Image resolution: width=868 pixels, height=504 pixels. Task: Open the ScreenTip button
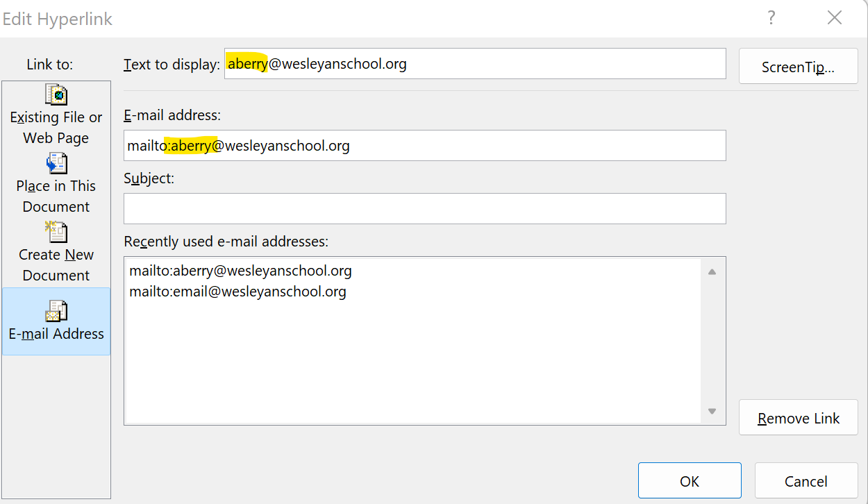click(x=799, y=67)
